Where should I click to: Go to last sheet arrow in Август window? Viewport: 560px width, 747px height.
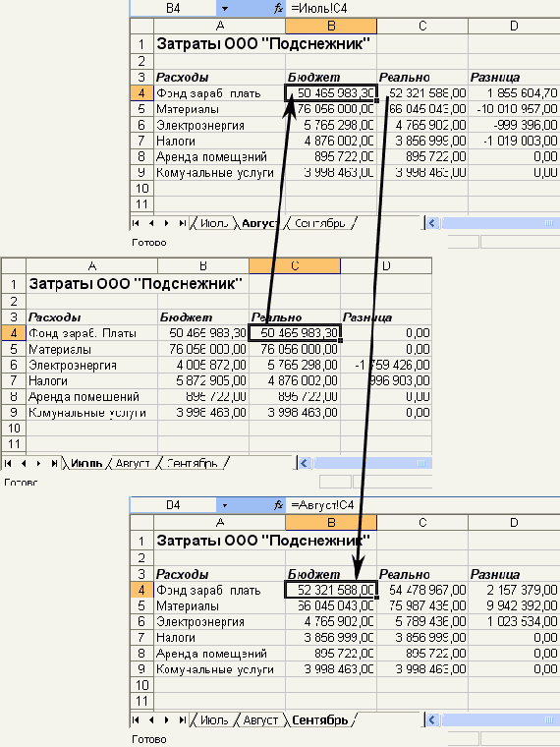click(x=182, y=223)
